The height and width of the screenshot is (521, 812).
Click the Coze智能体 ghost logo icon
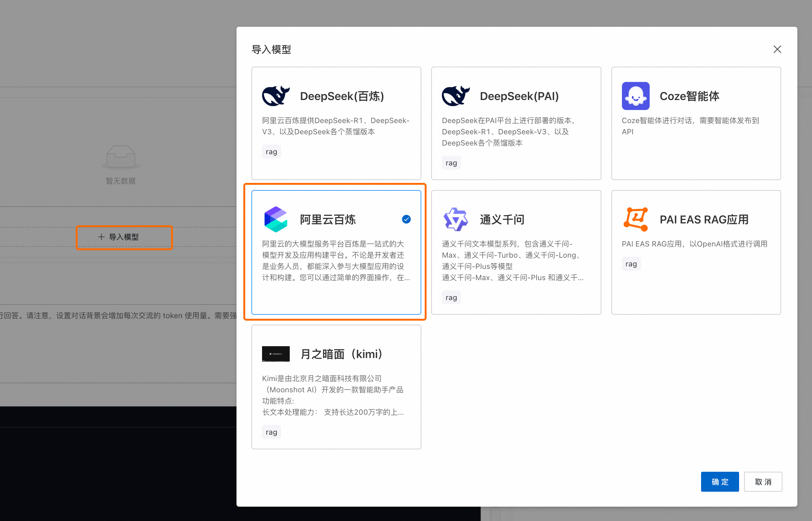(x=635, y=96)
